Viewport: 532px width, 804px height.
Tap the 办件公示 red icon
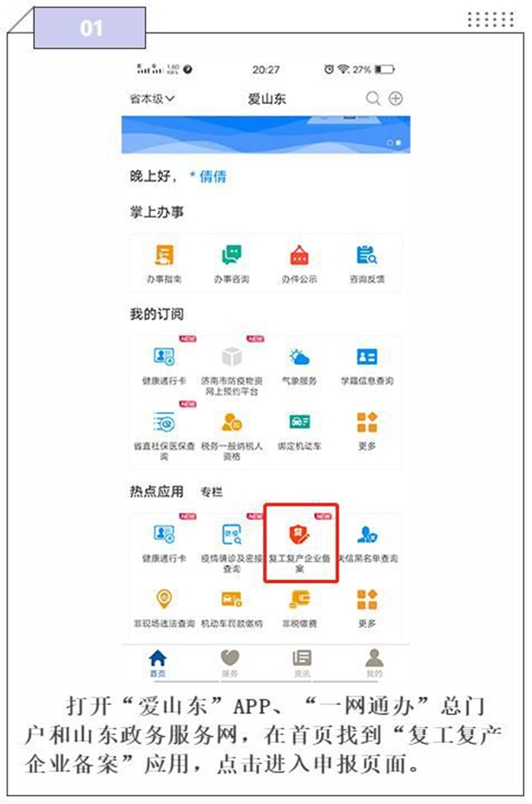click(299, 255)
